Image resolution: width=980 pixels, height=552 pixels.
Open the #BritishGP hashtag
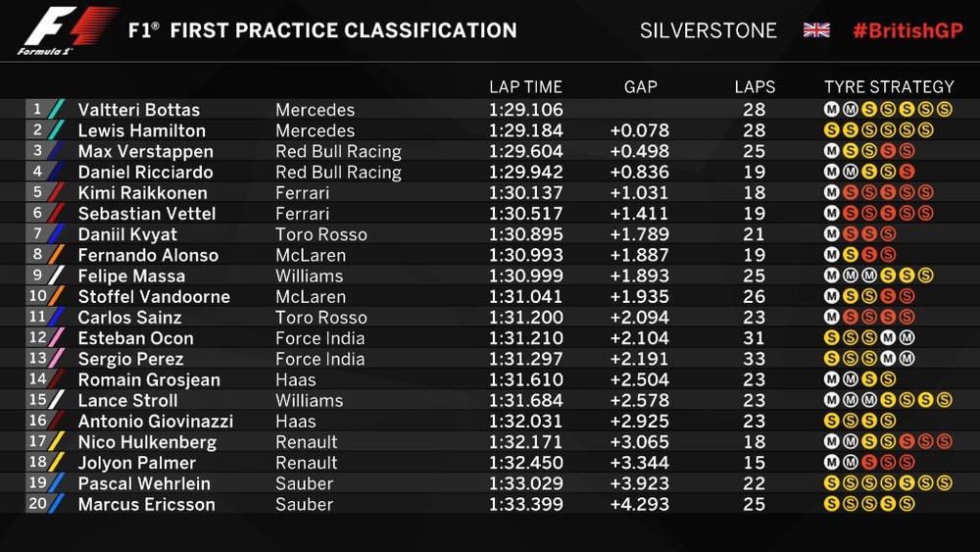coord(907,30)
